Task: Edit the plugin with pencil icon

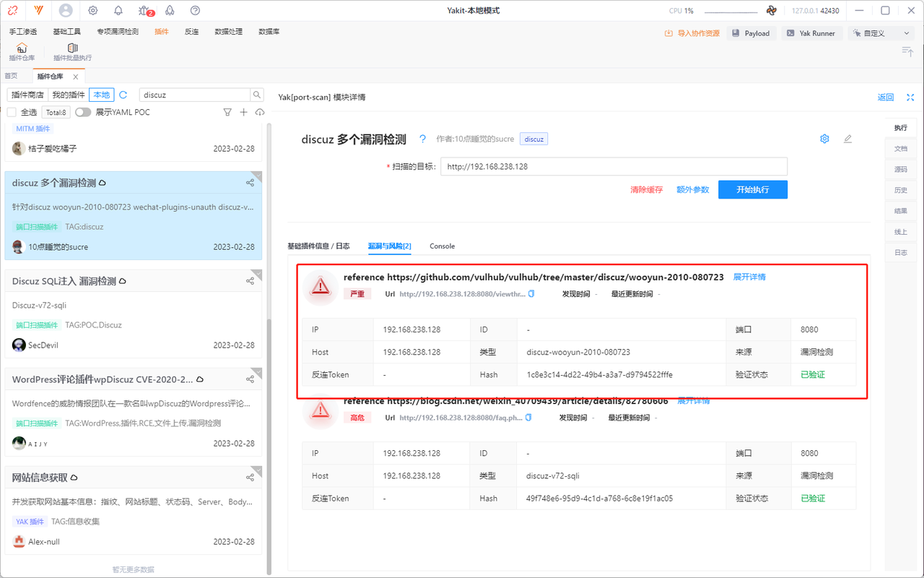Action: point(848,139)
